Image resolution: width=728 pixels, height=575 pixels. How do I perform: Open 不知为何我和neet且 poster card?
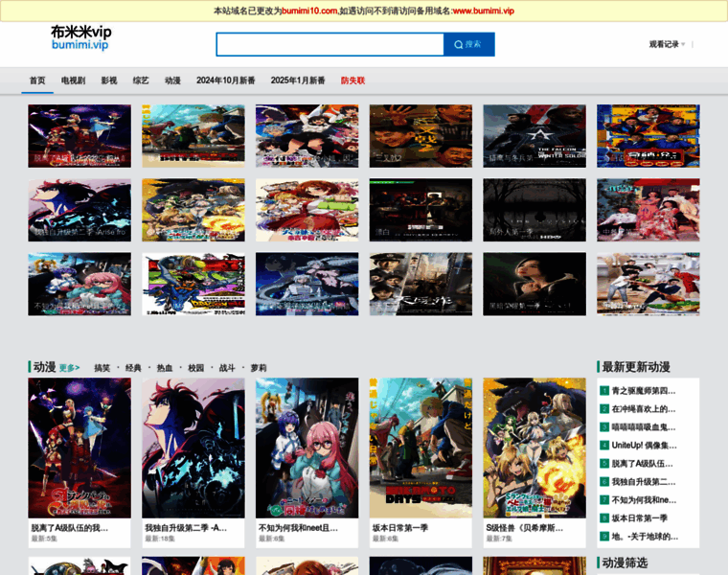coord(307,448)
